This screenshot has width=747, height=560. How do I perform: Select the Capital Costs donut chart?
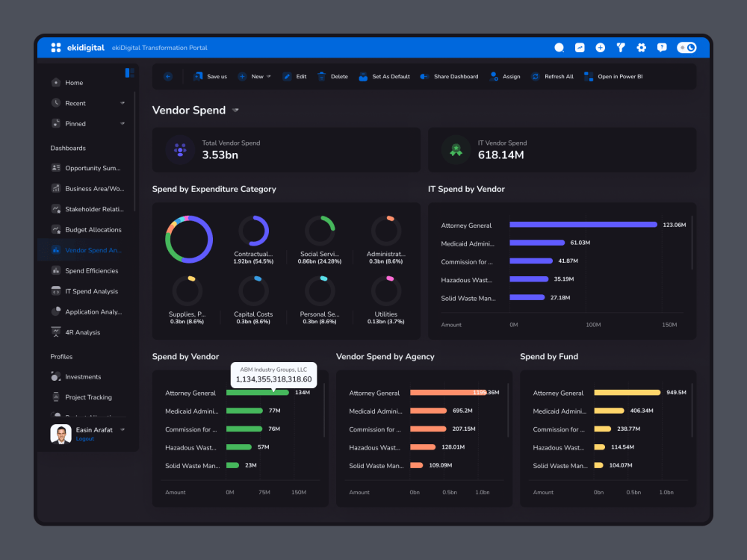coord(253,291)
